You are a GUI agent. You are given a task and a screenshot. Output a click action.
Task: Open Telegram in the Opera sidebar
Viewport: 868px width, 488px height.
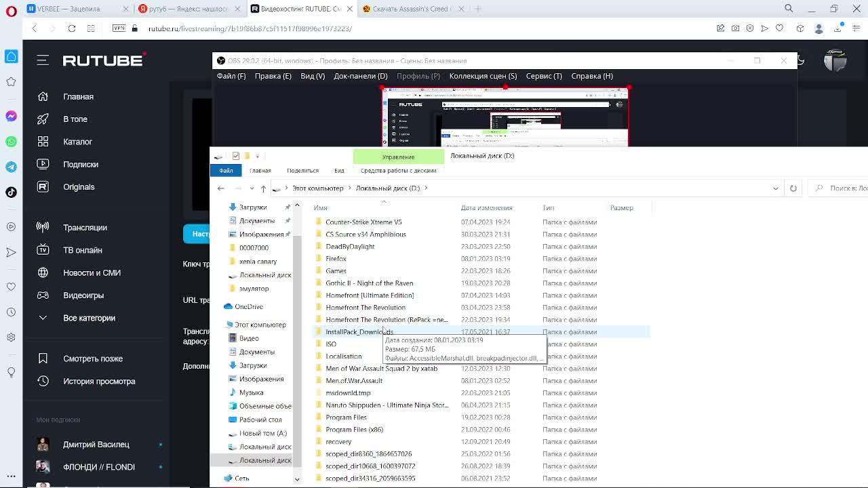[11, 167]
